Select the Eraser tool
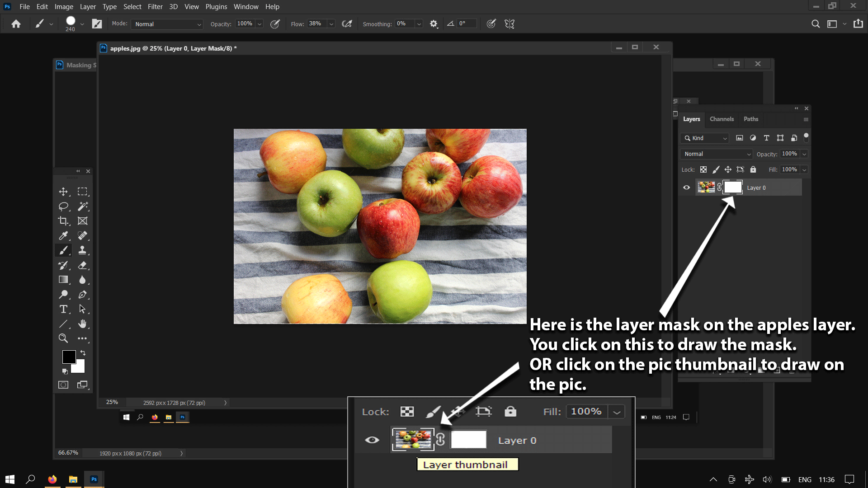The image size is (868, 488). (x=82, y=265)
